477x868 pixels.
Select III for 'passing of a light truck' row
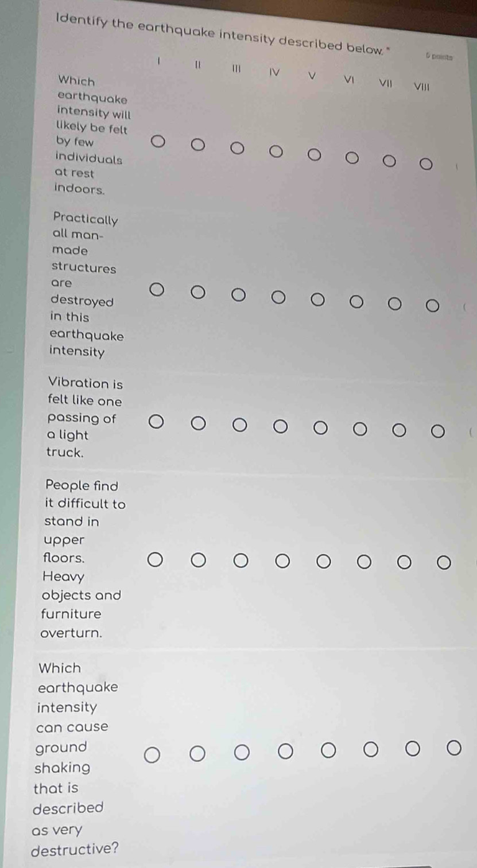(239, 426)
